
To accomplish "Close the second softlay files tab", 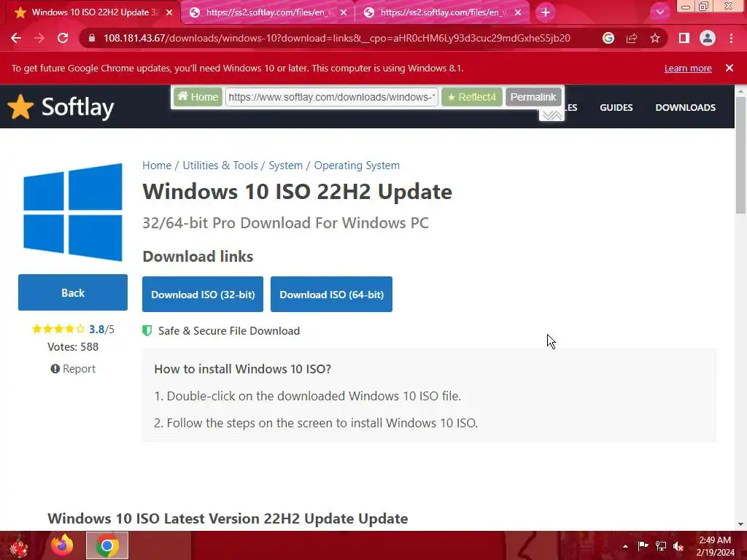I will tap(344, 12).
